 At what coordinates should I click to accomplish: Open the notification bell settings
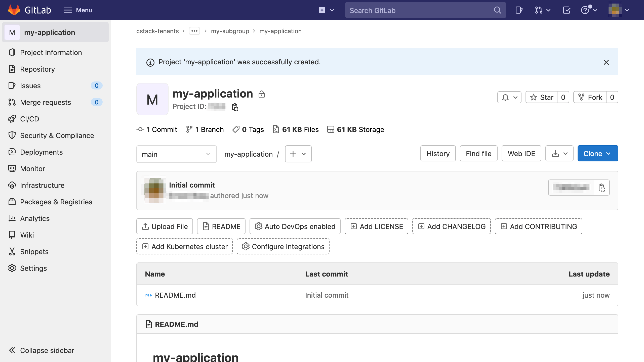click(x=509, y=97)
